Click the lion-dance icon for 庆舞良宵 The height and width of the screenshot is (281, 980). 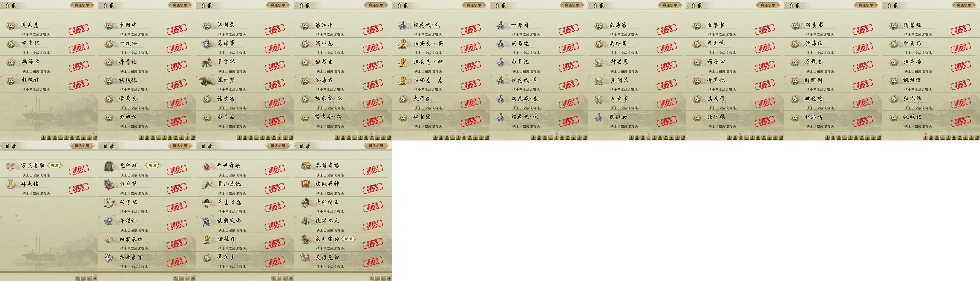pyautogui.click(x=109, y=258)
